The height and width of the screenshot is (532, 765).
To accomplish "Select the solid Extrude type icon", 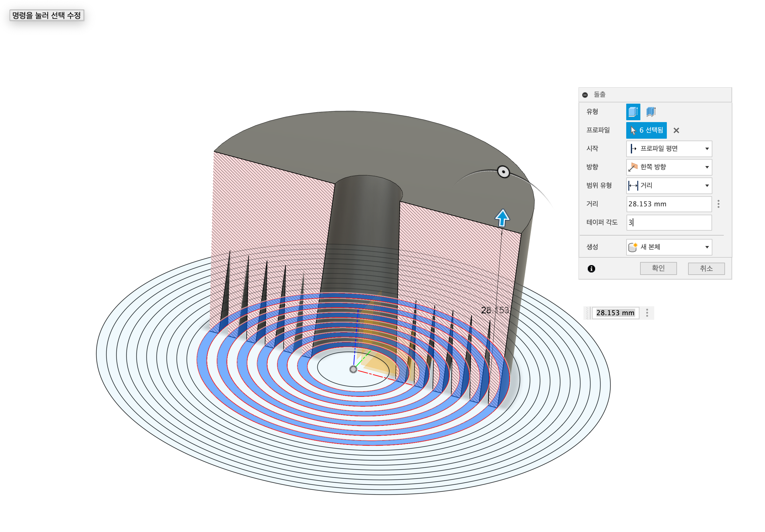I will pyautogui.click(x=633, y=112).
